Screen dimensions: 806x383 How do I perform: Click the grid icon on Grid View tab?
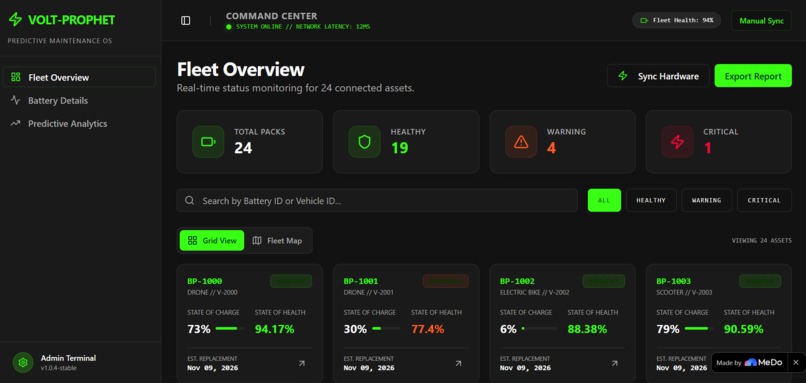coord(192,241)
